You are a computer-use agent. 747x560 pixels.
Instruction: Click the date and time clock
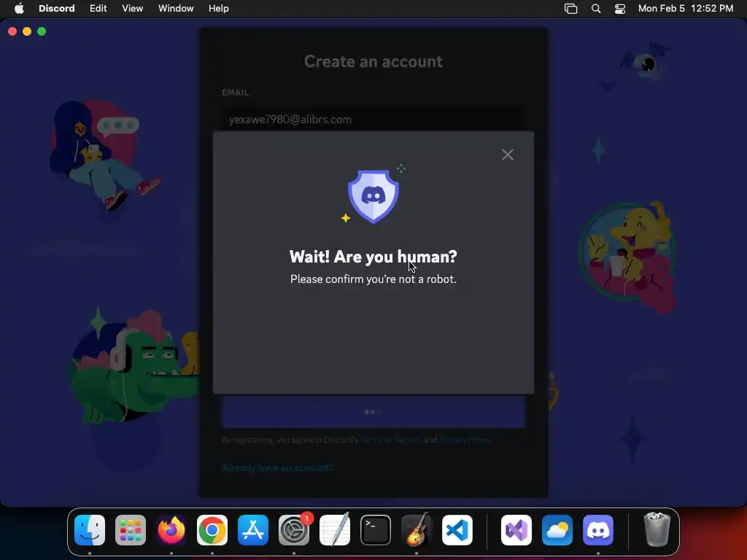coord(686,9)
